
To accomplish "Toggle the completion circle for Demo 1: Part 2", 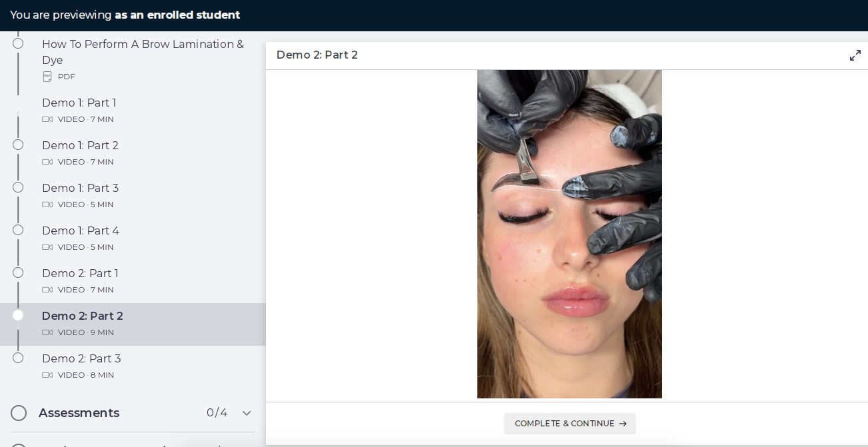I will tap(18, 145).
